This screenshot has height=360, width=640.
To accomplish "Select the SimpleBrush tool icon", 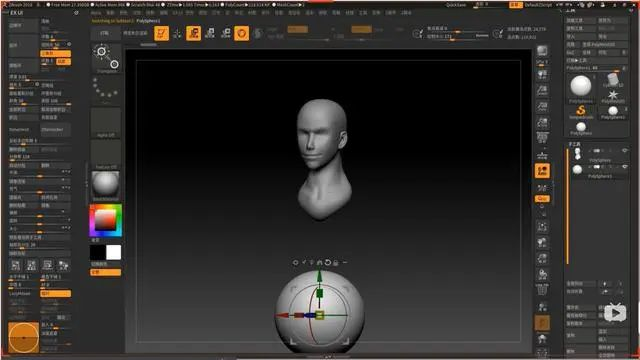I will pos(581,112).
